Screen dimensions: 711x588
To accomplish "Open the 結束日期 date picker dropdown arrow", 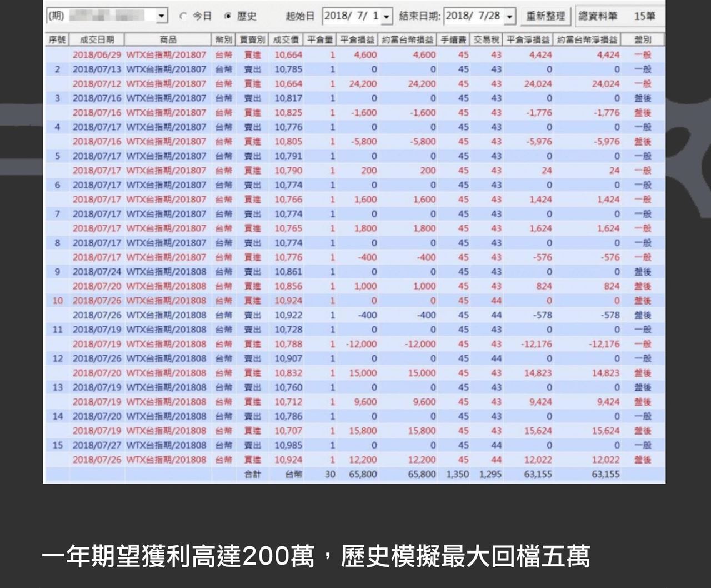I will click(x=509, y=17).
